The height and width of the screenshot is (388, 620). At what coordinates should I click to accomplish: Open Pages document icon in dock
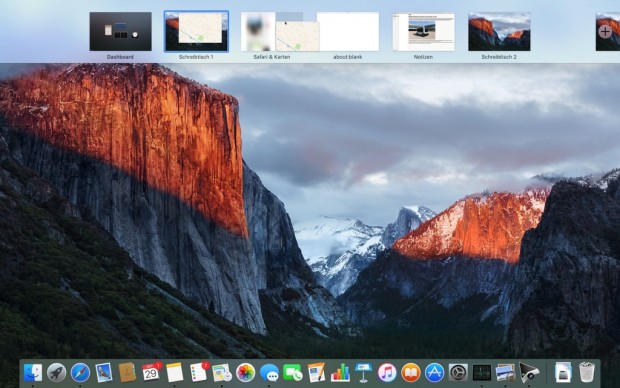316,373
